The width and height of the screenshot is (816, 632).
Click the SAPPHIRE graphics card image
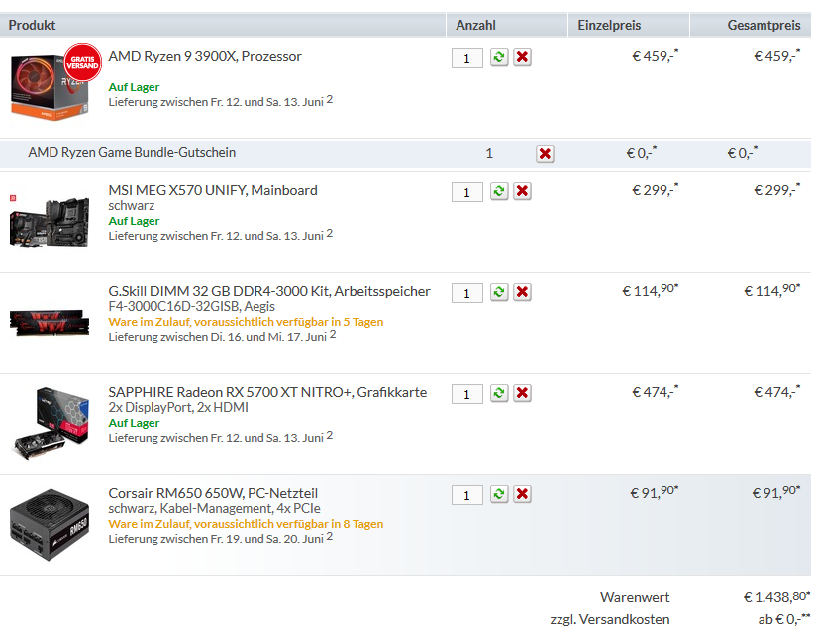(x=51, y=420)
